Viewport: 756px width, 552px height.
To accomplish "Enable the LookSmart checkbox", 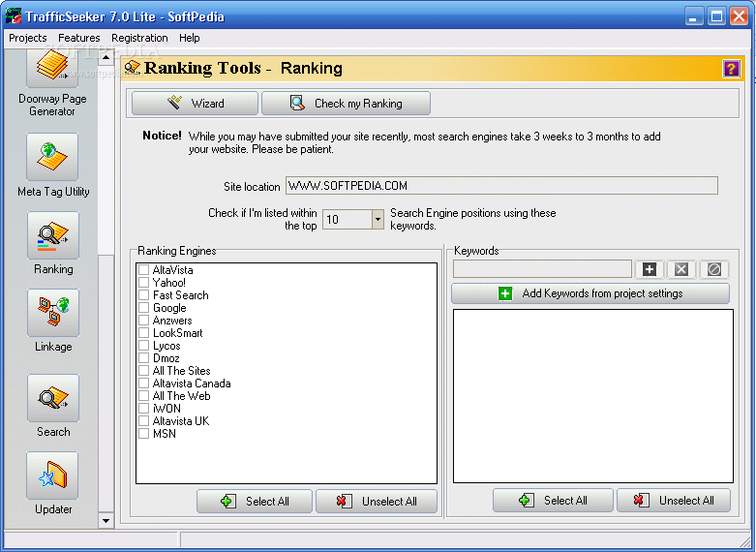I will tap(143, 332).
